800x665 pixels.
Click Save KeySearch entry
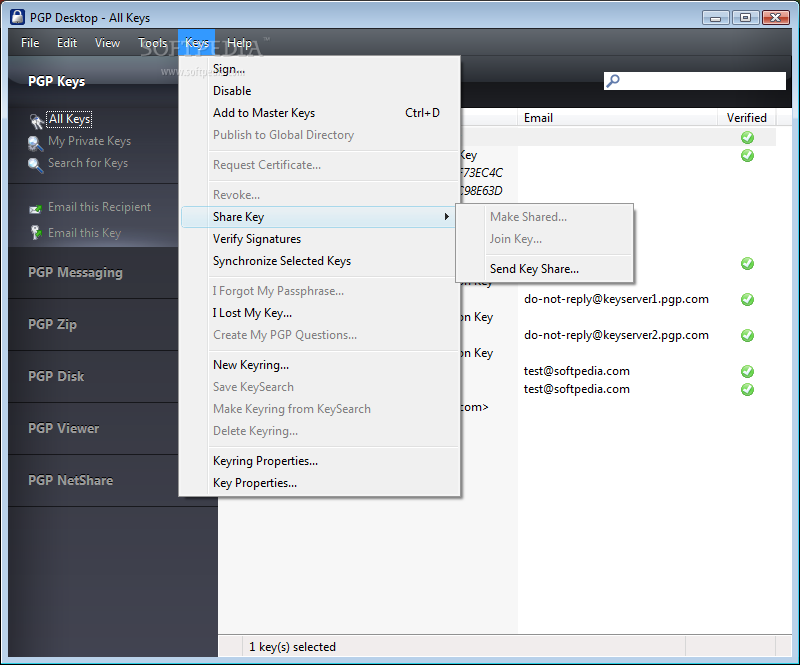coord(319,387)
